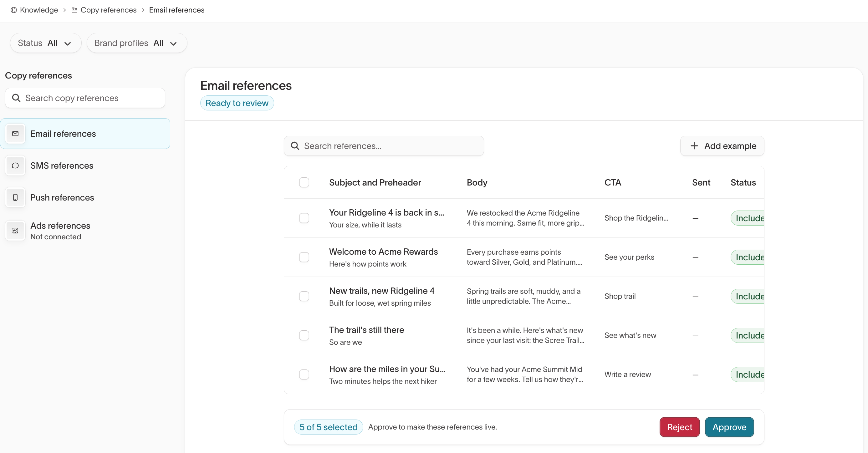Screen dimensions: 868x453
Task: Click the 'Your Ridgeline 4 is back in s...' subject
Action: coord(386,212)
